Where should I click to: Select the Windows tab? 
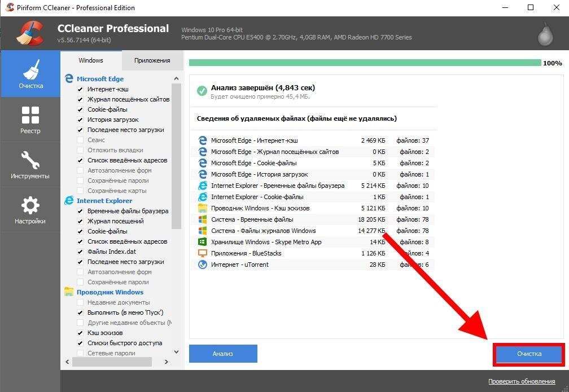90,60
